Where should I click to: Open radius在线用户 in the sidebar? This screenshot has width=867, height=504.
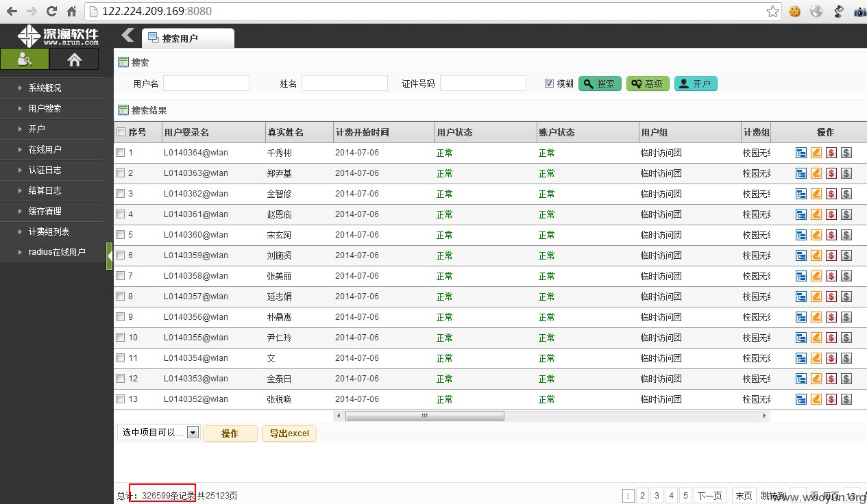51,252
